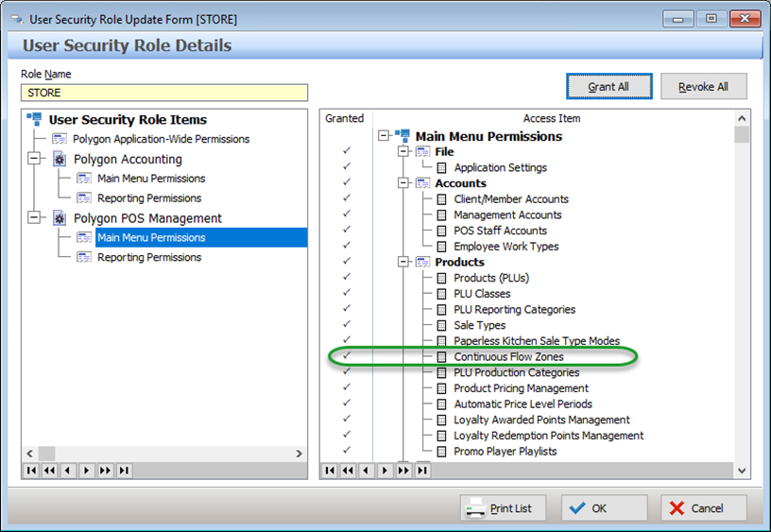The width and height of the screenshot is (771, 532).
Task: Click scroll-up arrow of access item list
Action: [742, 118]
